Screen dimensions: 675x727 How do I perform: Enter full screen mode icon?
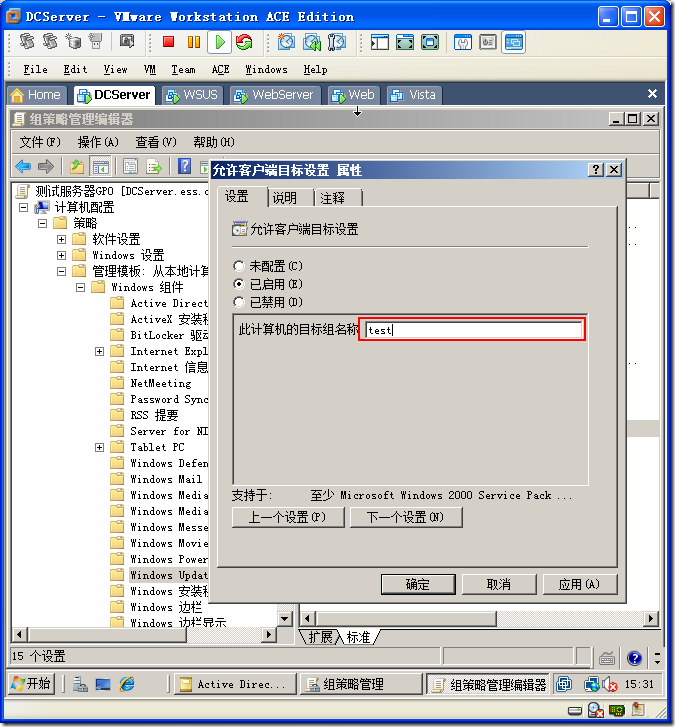coord(430,42)
